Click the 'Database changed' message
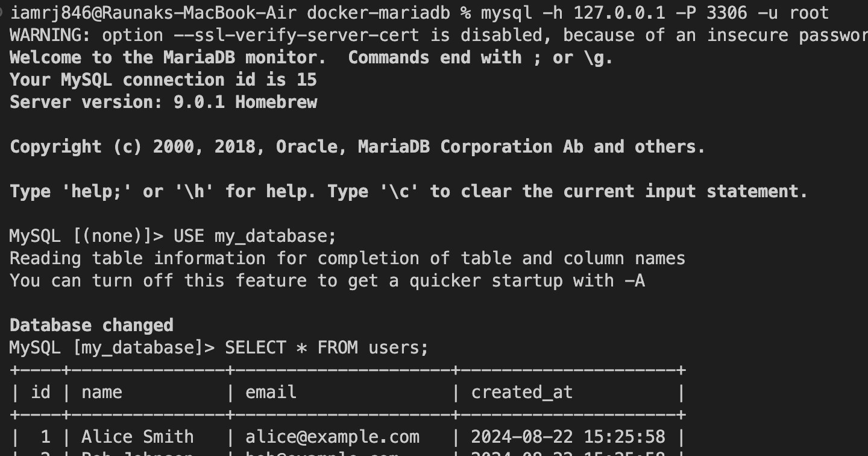The height and width of the screenshot is (456, 868). pos(91,325)
